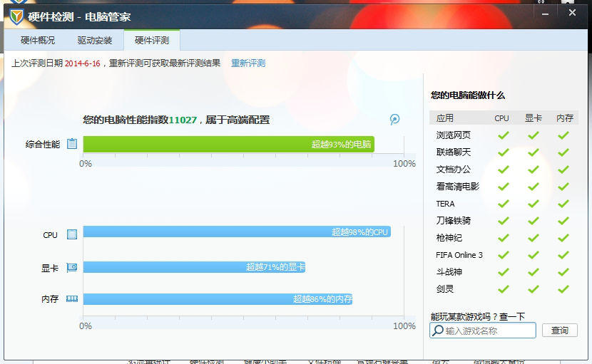
Task: Click the 显卡 graphics card icon
Action: [72, 267]
